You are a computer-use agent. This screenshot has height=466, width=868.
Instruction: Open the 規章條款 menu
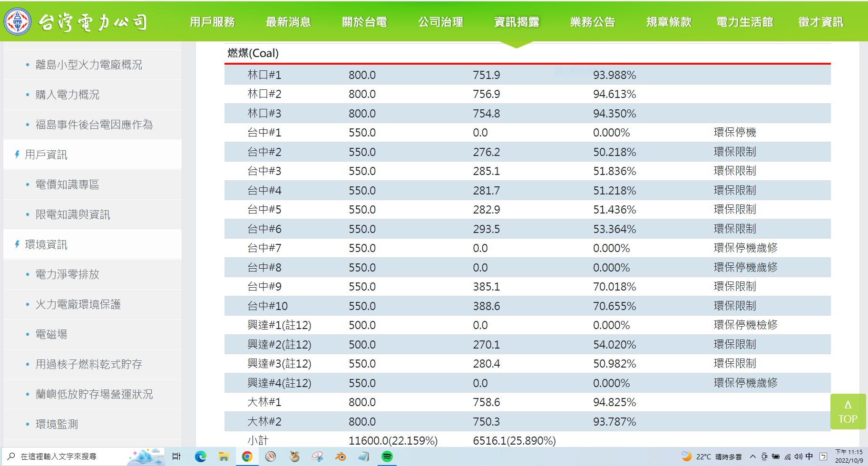(669, 22)
